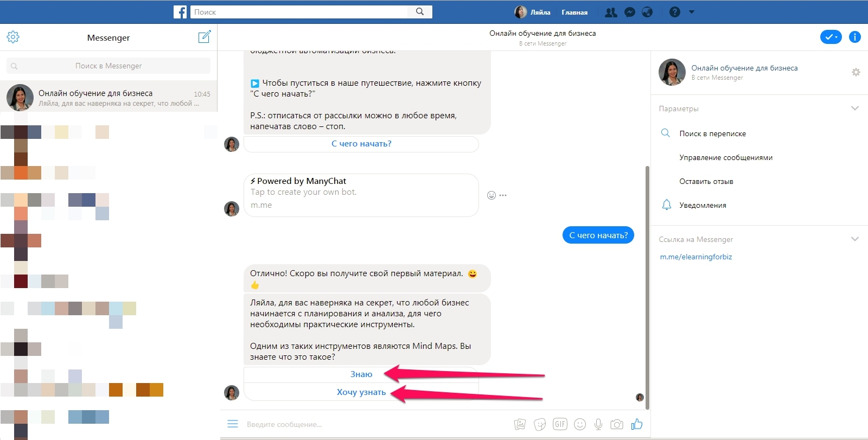This screenshot has height=440, width=868.
Task: Click the Facebook Поиск search field
Action: tap(299, 12)
